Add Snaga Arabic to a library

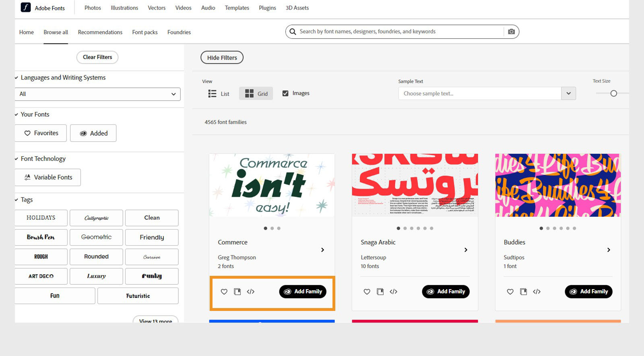380,292
